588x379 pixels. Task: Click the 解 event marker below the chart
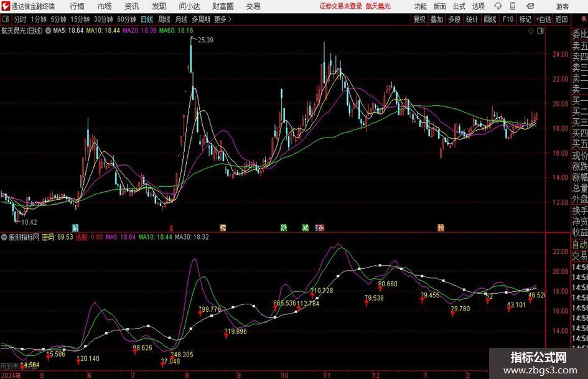click(75, 227)
